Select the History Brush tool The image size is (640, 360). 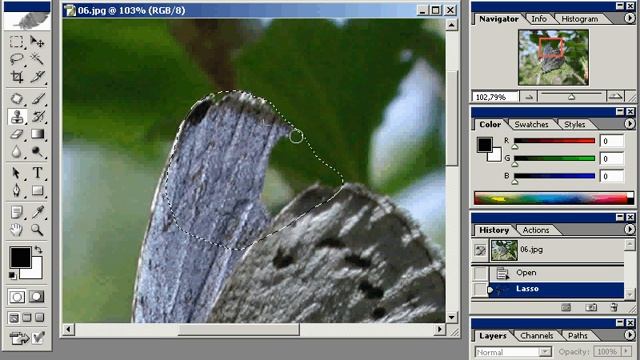point(37,117)
